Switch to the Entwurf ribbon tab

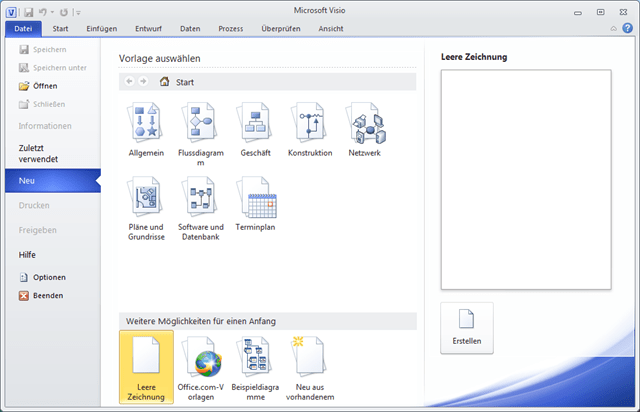tap(149, 29)
